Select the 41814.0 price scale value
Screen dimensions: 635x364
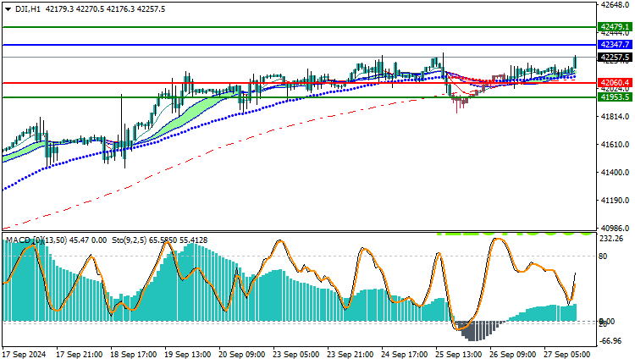(x=615, y=117)
